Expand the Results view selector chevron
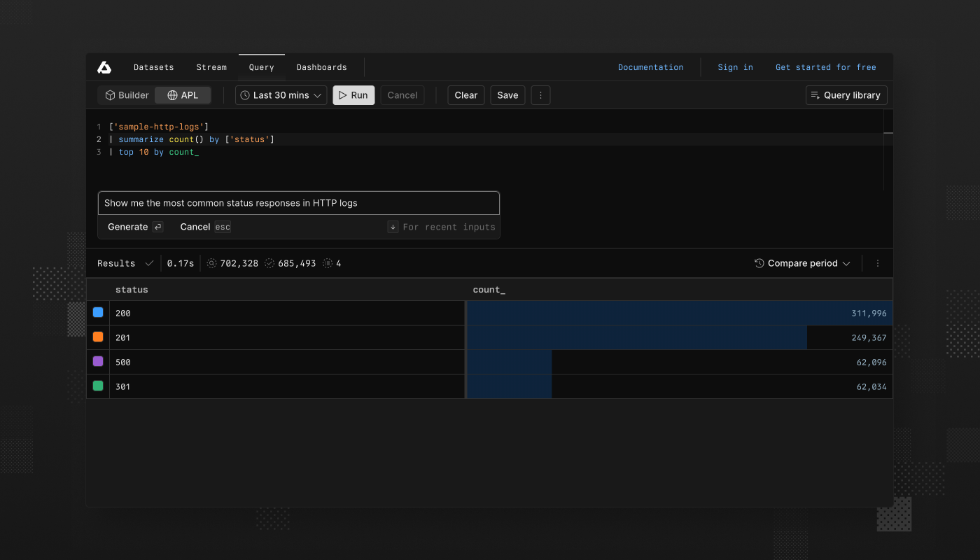 coord(149,263)
